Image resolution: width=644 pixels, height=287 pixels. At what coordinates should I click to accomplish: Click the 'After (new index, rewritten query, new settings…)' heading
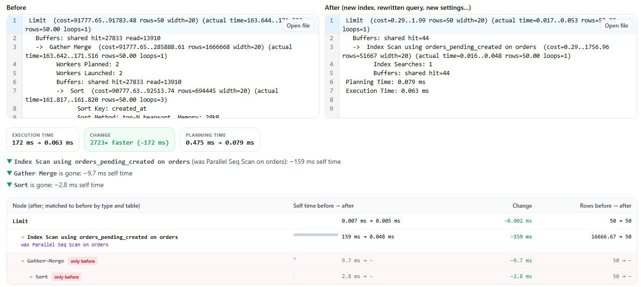(398, 7)
